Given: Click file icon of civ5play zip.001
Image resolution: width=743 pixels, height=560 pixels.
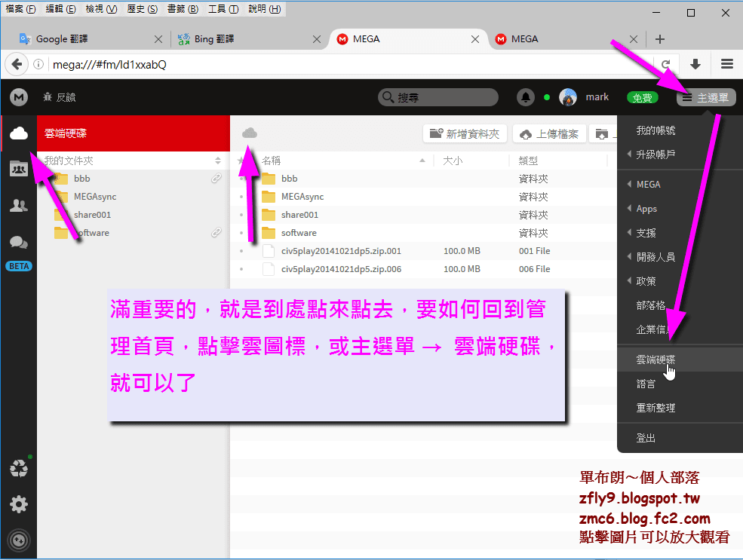Looking at the screenshot, I should [269, 251].
